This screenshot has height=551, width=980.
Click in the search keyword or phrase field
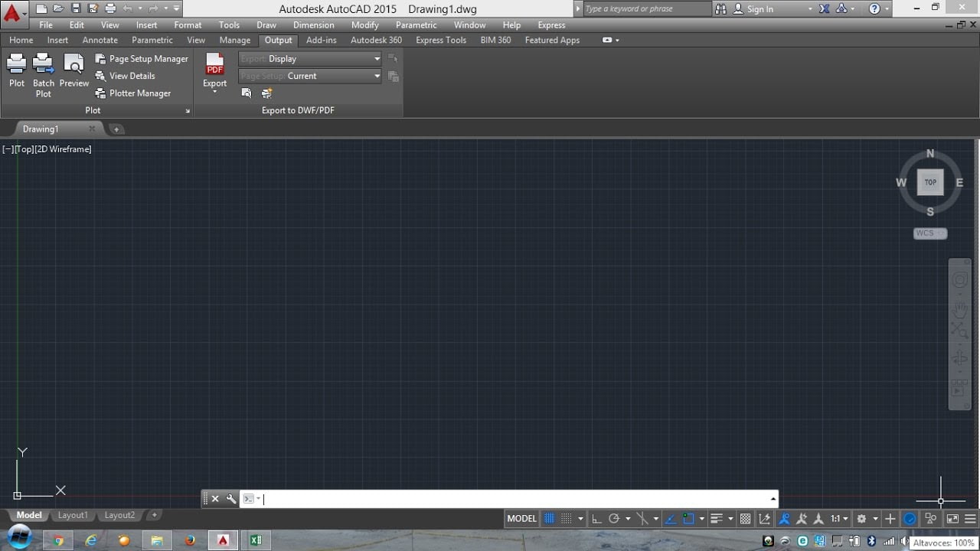point(647,9)
